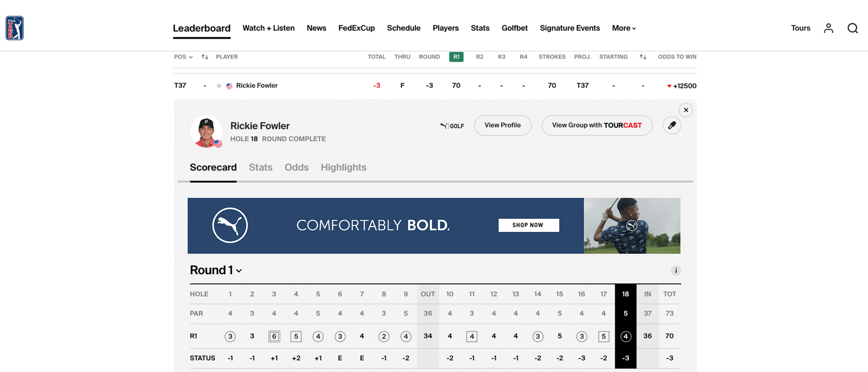Click the HOLE 18 ROUND COMPLETE status text
This screenshot has width=868, height=372.
(278, 139)
